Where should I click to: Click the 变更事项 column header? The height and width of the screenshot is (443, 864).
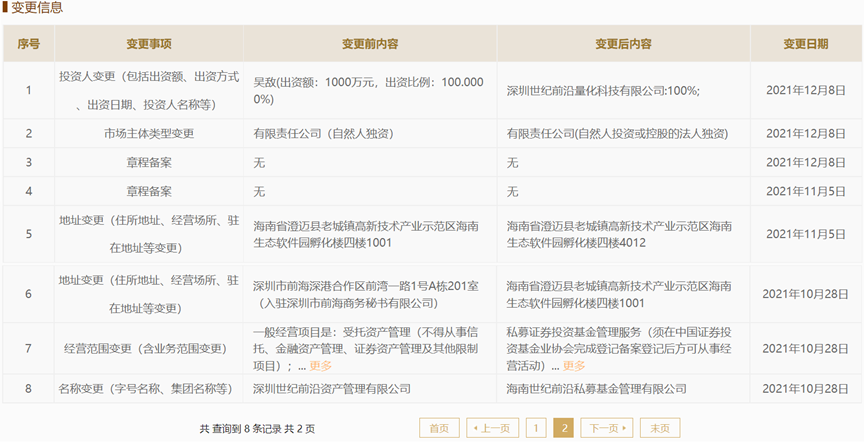click(149, 44)
